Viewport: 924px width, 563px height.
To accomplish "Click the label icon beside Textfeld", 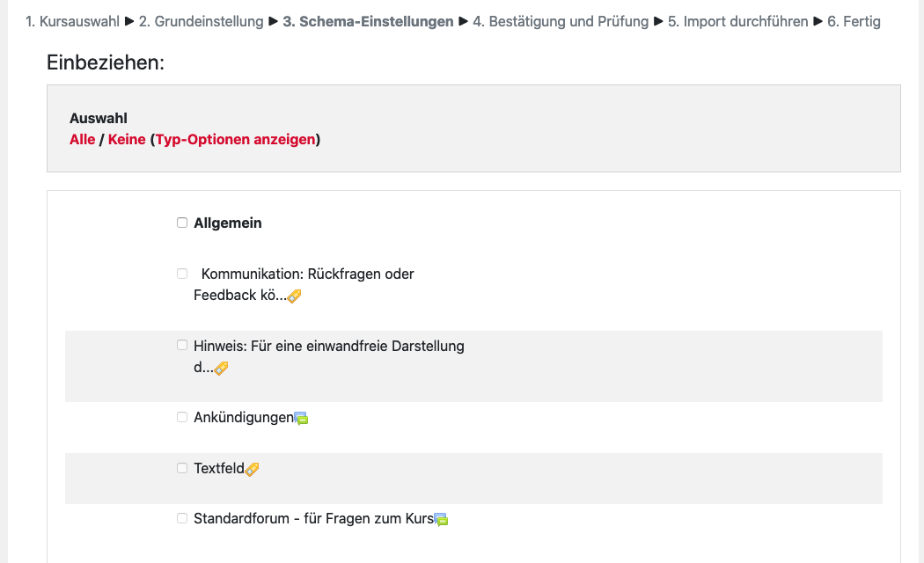I will point(252,470).
